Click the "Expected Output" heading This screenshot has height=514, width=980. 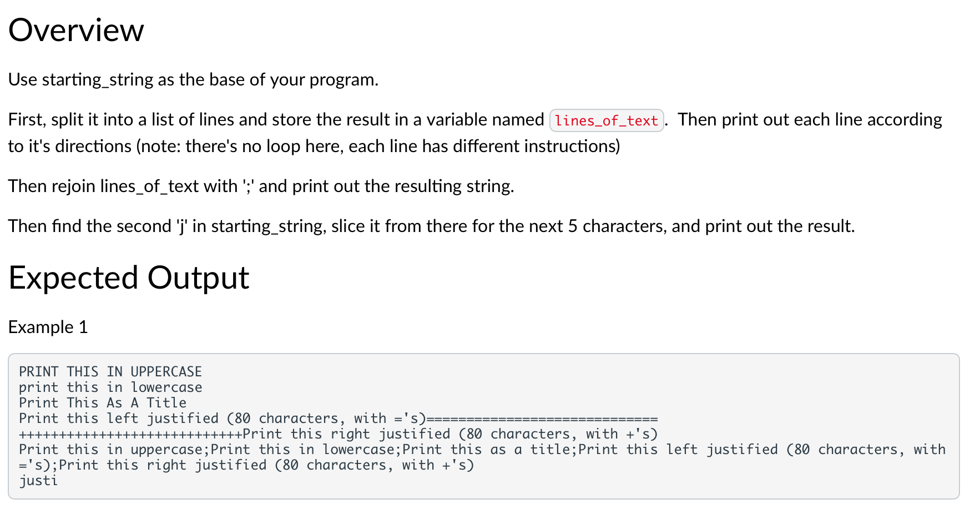(x=128, y=278)
